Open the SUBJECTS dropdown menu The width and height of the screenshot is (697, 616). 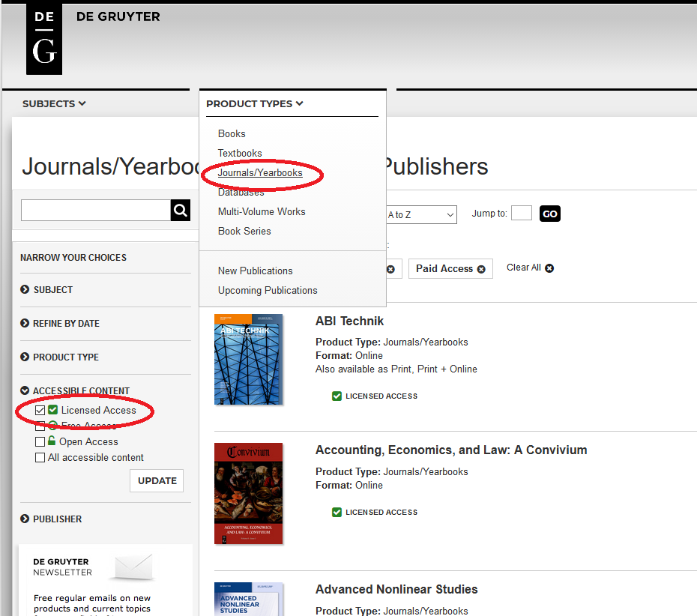[54, 103]
